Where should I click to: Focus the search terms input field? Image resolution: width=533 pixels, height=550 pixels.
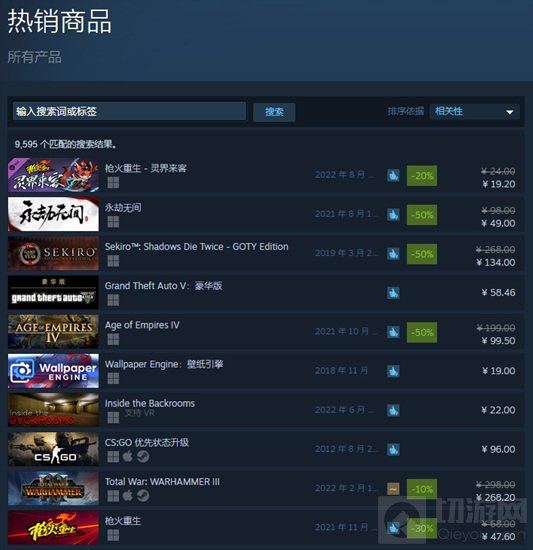click(x=129, y=112)
